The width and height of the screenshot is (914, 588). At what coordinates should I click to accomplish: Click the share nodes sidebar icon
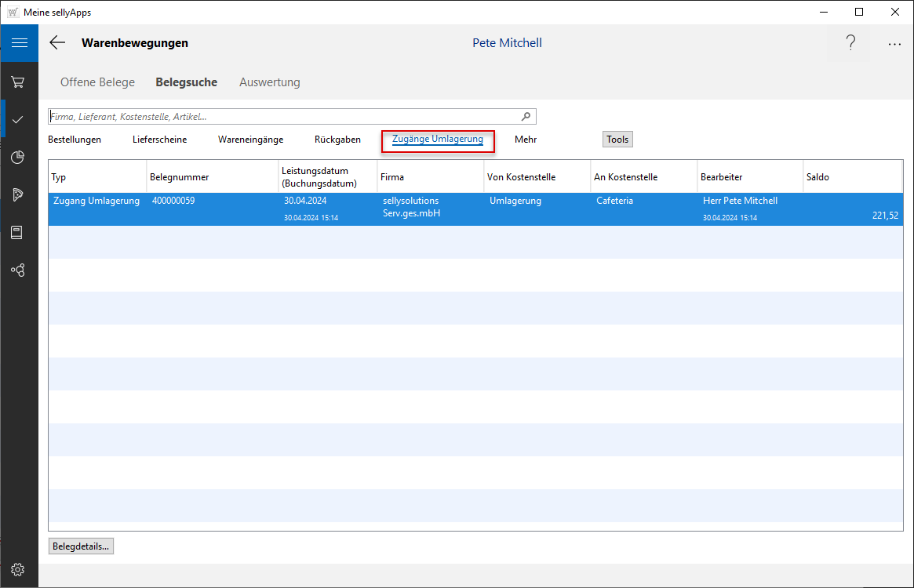point(18,270)
